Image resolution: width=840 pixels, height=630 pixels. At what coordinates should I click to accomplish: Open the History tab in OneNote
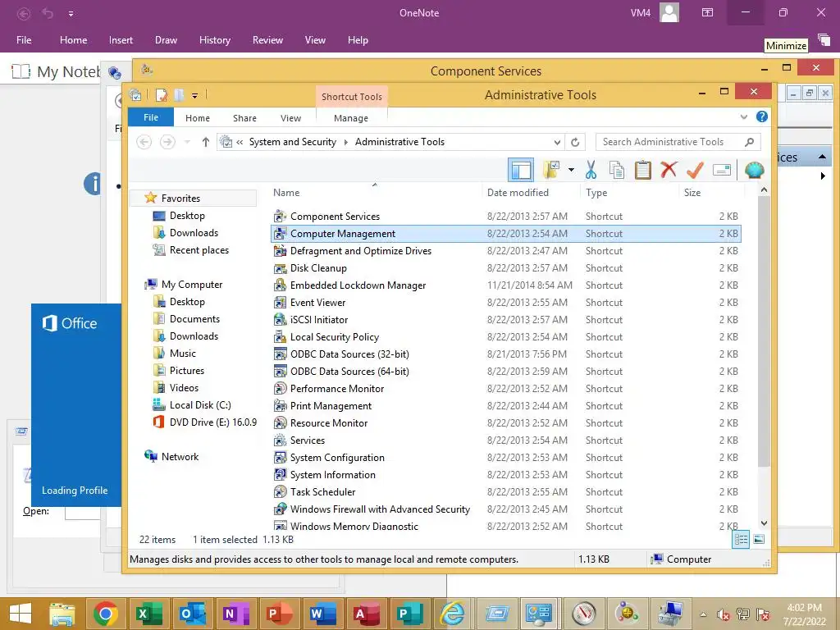pos(215,40)
